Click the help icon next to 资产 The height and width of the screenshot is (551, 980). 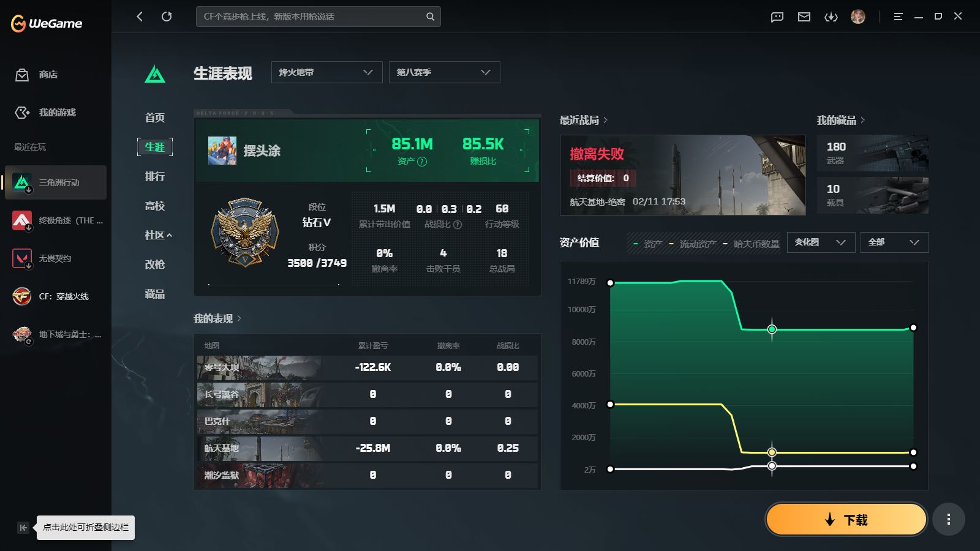click(422, 162)
